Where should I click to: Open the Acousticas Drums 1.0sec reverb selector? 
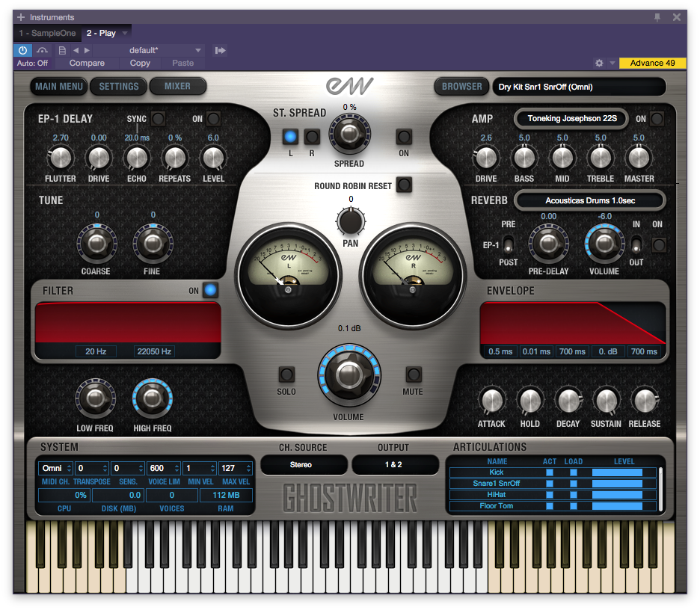(590, 201)
